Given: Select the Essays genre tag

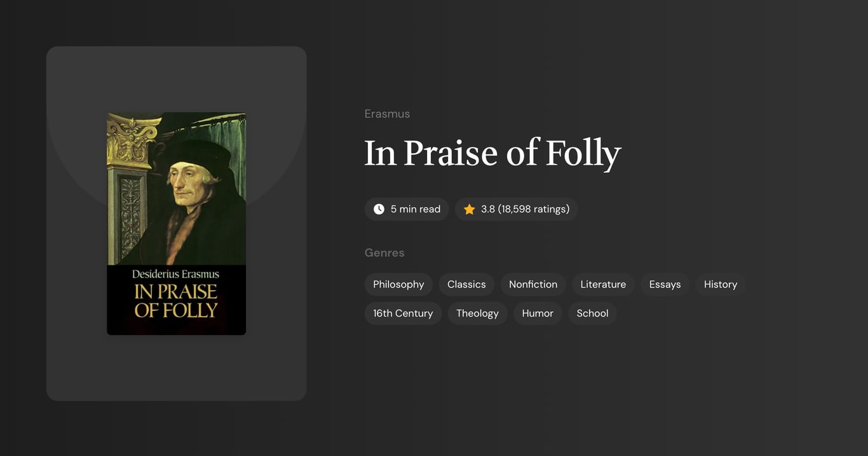Looking at the screenshot, I should (665, 284).
